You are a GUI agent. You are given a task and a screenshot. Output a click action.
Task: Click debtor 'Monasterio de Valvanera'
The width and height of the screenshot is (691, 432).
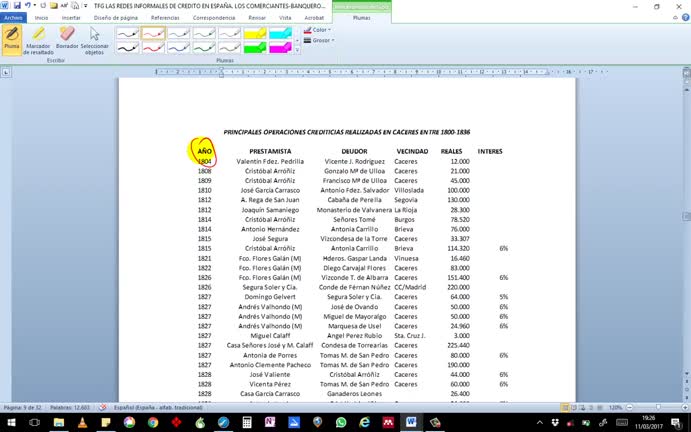click(354, 210)
